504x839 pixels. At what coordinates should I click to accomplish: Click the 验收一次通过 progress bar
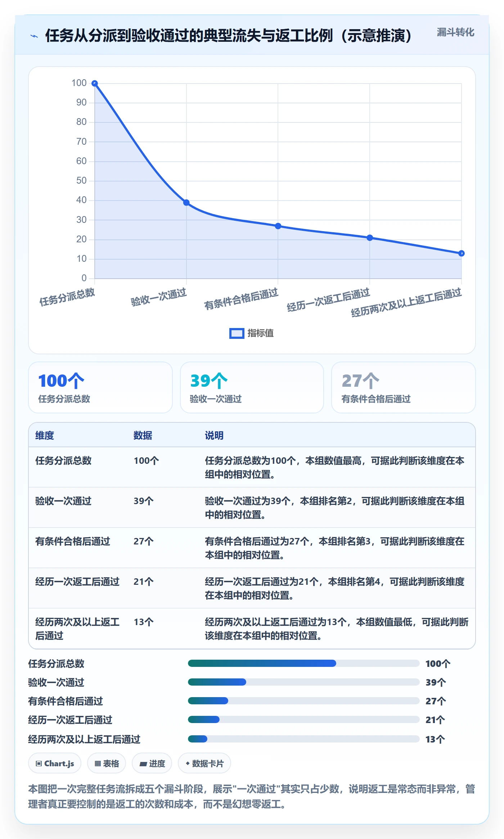click(304, 682)
